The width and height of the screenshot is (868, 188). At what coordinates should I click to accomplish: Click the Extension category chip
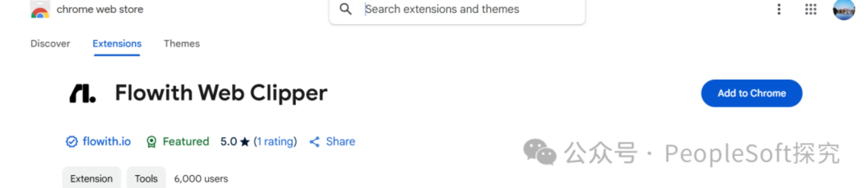(x=91, y=179)
